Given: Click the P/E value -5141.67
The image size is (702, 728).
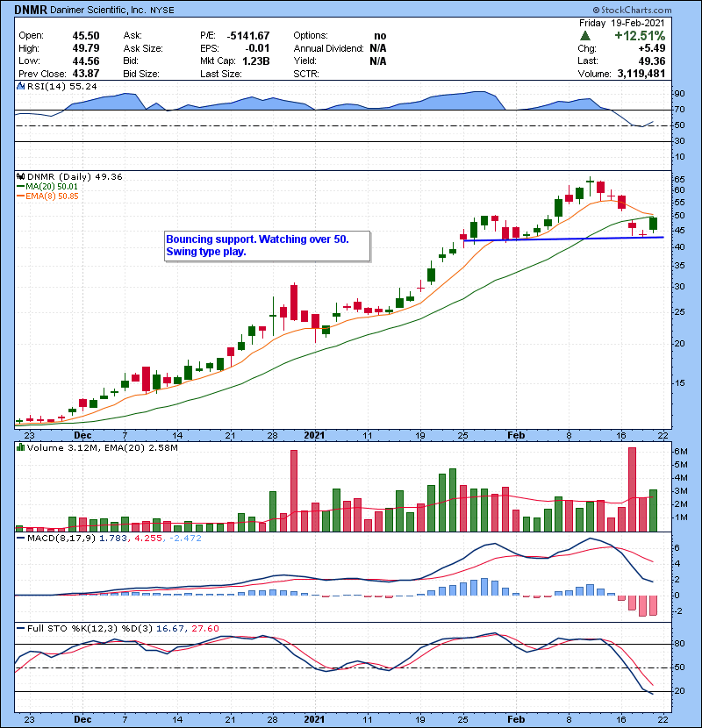Looking at the screenshot, I should [248, 36].
